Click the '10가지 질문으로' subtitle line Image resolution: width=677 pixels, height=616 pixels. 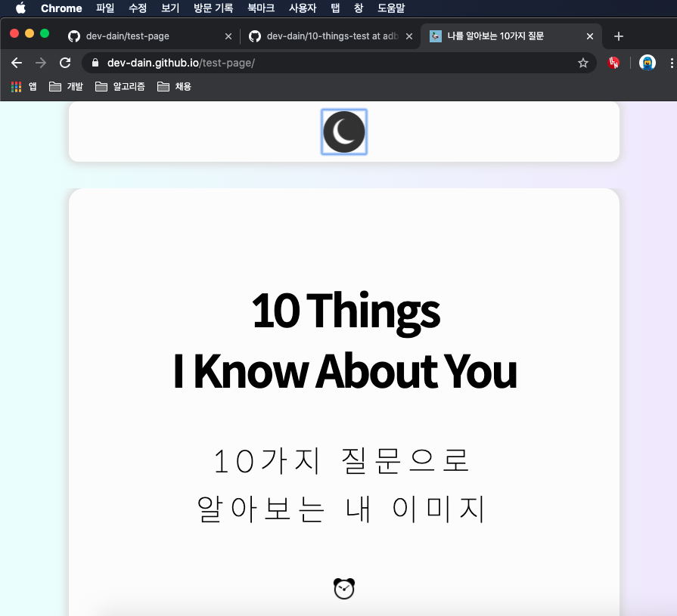click(x=341, y=461)
